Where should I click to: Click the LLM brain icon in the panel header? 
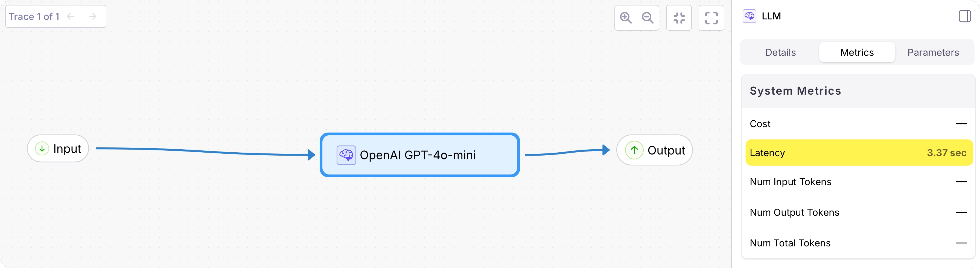coord(749,16)
